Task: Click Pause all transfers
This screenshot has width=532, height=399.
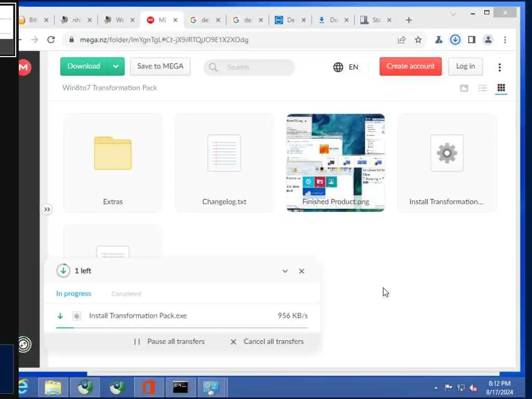Action: pyautogui.click(x=169, y=342)
